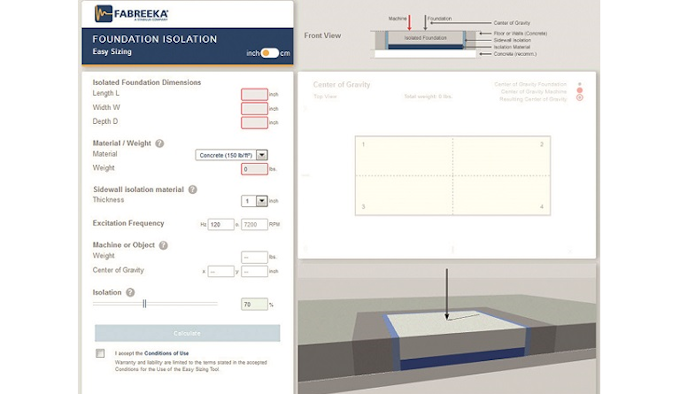Image resolution: width=700 pixels, height=394 pixels.
Task: Select the Width W input field
Action: click(254, 108)
